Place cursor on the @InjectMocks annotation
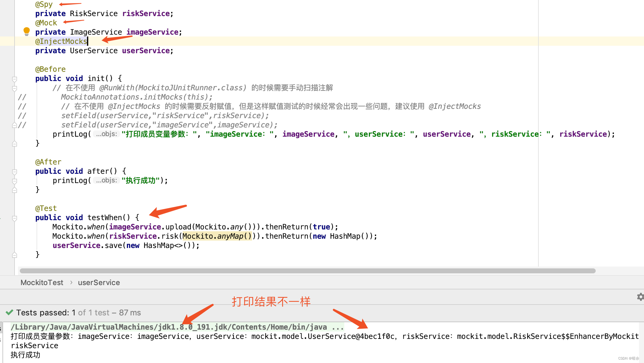Screen dimensions: 644x363 (61, 41)
